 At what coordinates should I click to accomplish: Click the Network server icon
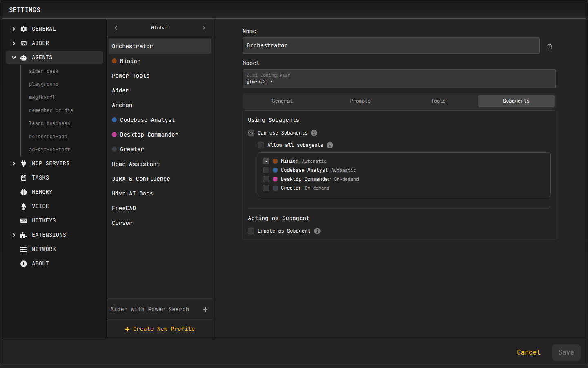(24, 249)
